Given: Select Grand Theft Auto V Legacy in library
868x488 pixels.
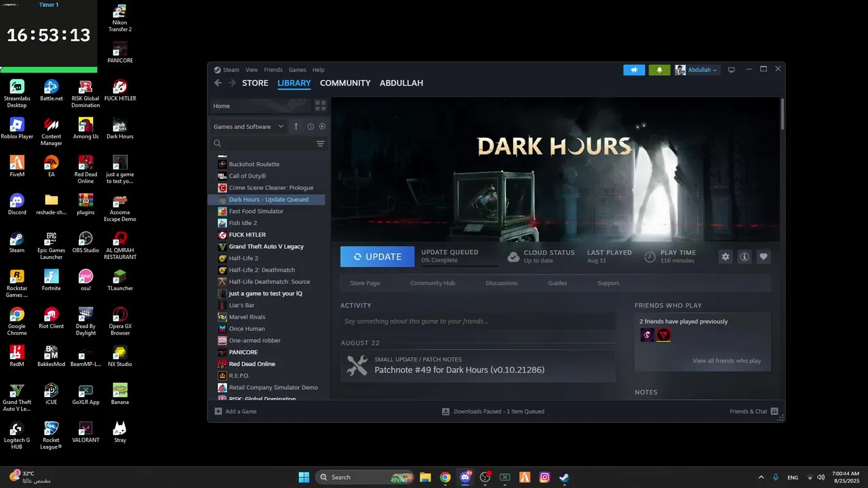Looking at the screenshot, I should pyautogui.click(x=267, y=247).
